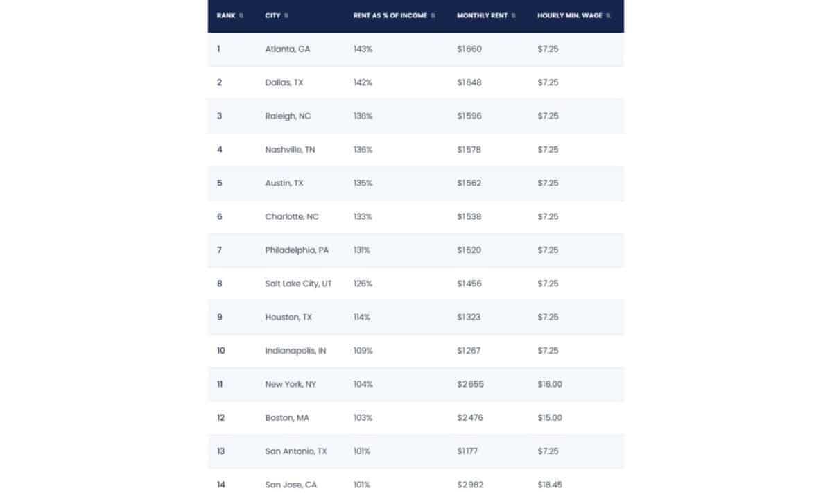Select the City column header label
This screenshot has height=504, width=832.
point(272,16)
